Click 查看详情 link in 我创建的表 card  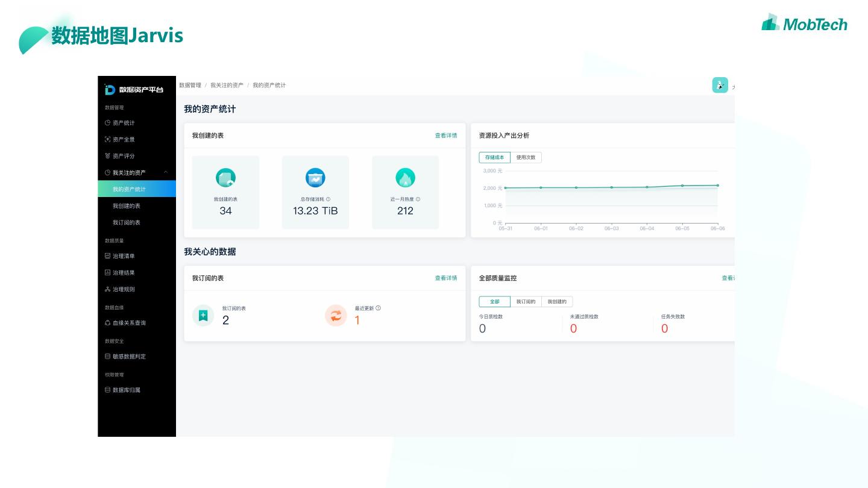(x=446, y=136)
